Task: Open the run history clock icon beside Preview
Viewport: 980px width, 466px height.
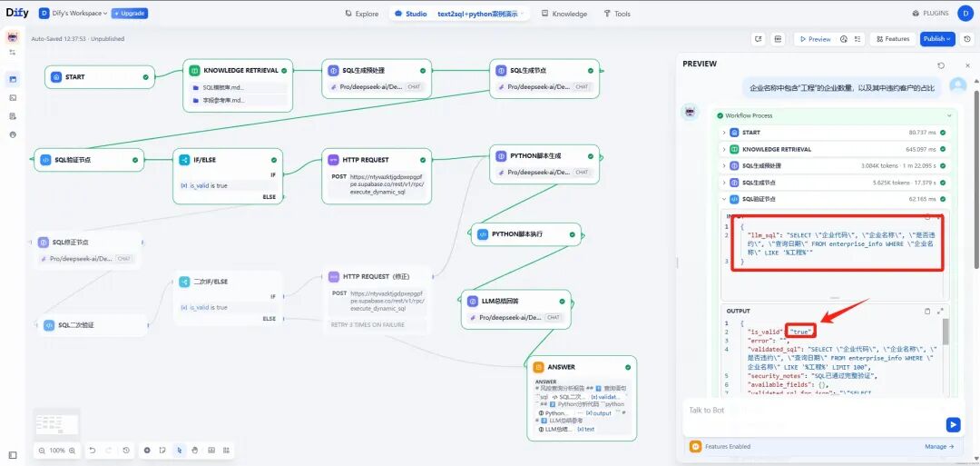Action: pos(844,39)
